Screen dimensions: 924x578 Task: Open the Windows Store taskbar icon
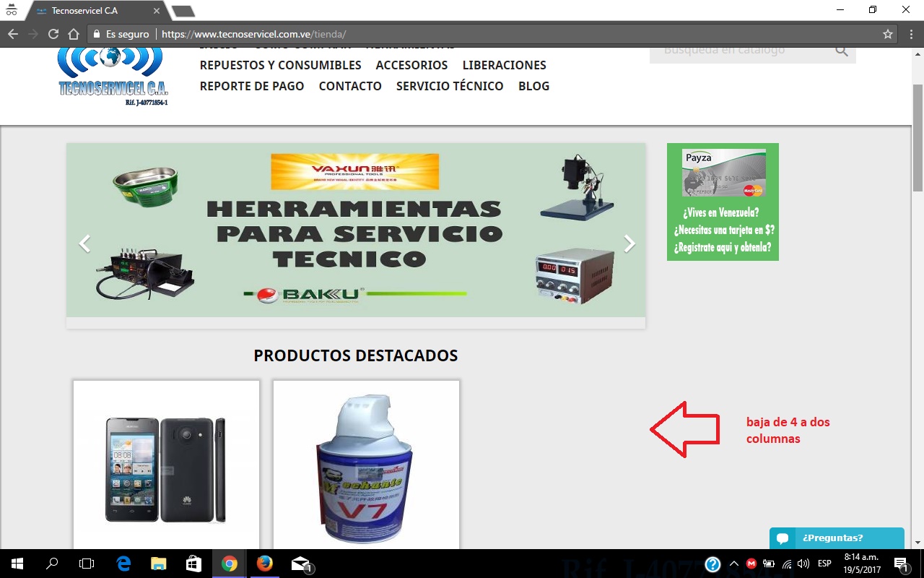(194, 564)
